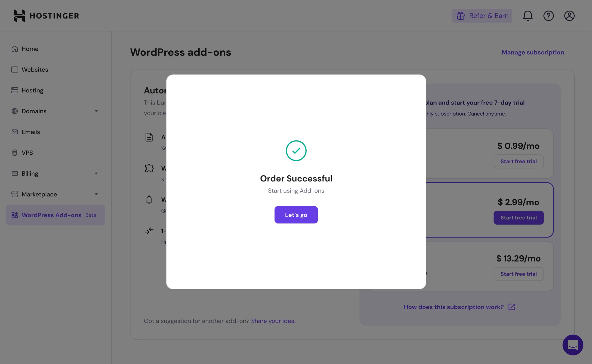Open the Websites sidebar item
Screen dimensions: 592x364
(35, 70)
